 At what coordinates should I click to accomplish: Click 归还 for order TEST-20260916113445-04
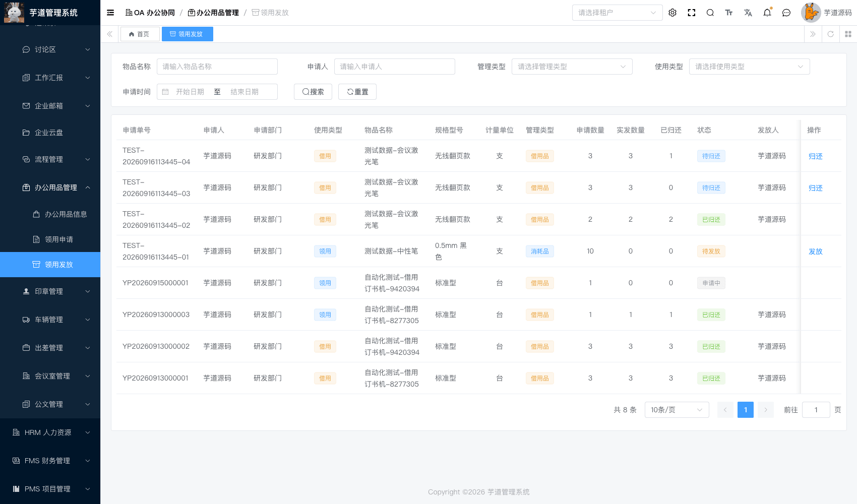click(x=815, y=156)
